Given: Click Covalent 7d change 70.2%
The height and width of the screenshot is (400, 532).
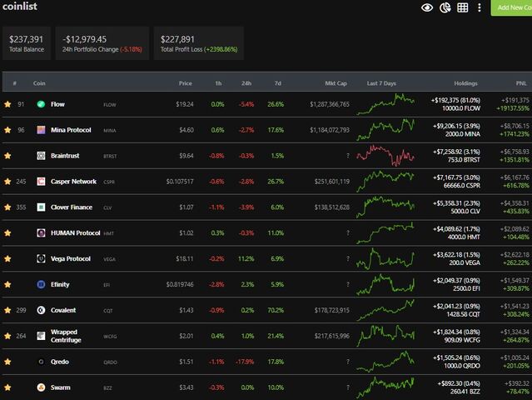Looking at the screenshot, I should pyautogui.click(x=276, y=310).
